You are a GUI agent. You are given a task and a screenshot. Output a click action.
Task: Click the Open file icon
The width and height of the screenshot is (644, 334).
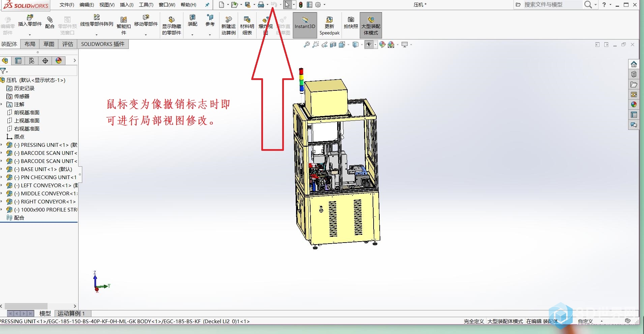pyautogui.click(x=234, y=5)
